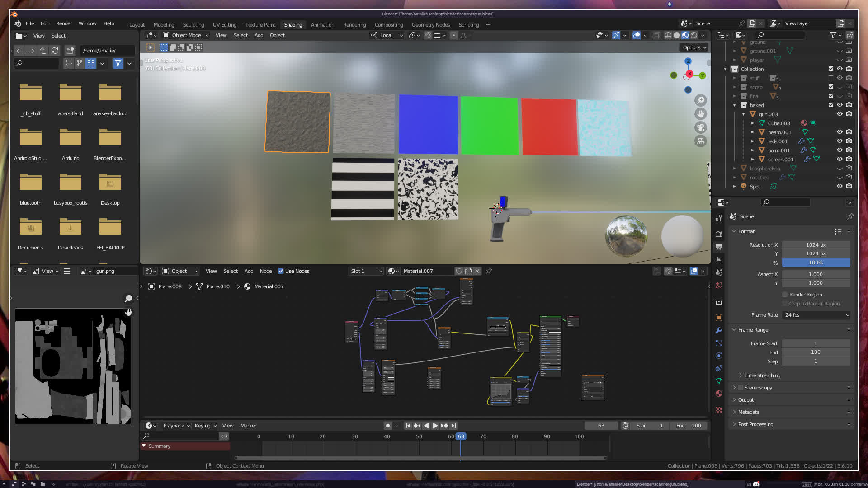The height and width of the screenshot is (488, 868).
Task: Enable the Render Region checkbox
Action: 785,295
